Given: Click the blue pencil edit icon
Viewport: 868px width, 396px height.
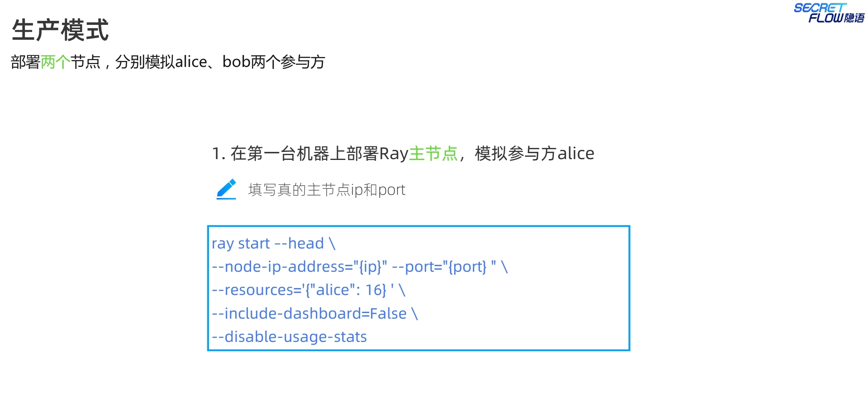Looking at the screenshot, I should [x=226, y=189].
